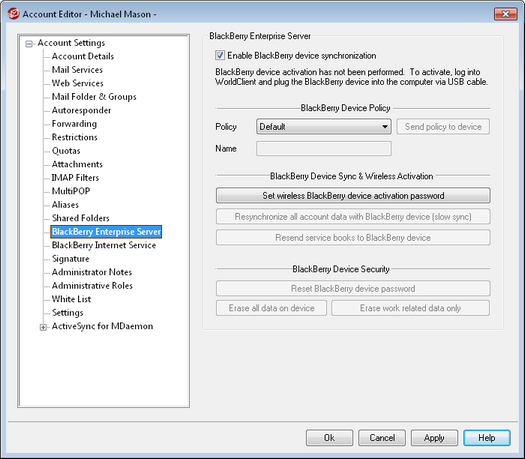Click the Apply button
The image size is (525, 459).
[x=434, y=438]
